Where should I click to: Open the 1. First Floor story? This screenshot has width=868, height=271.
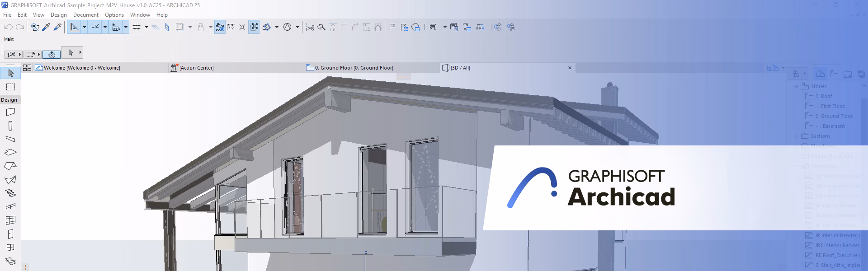tap(830, 106)
